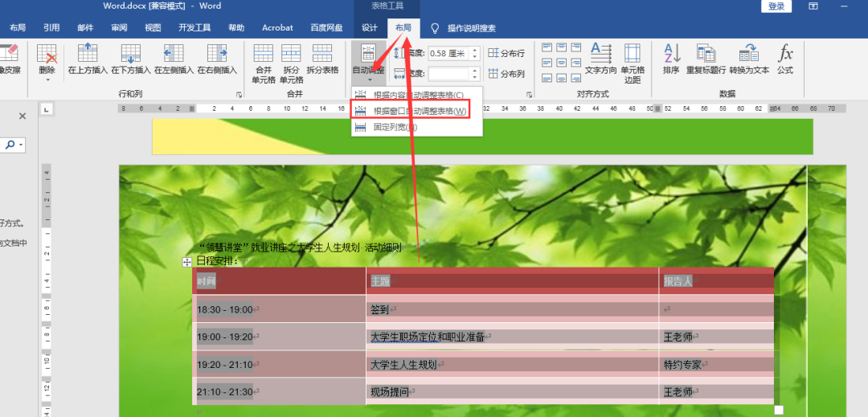Open the Review (审阅) tab
Viewport: 868px width, 417px height.
tap(119, 27)
